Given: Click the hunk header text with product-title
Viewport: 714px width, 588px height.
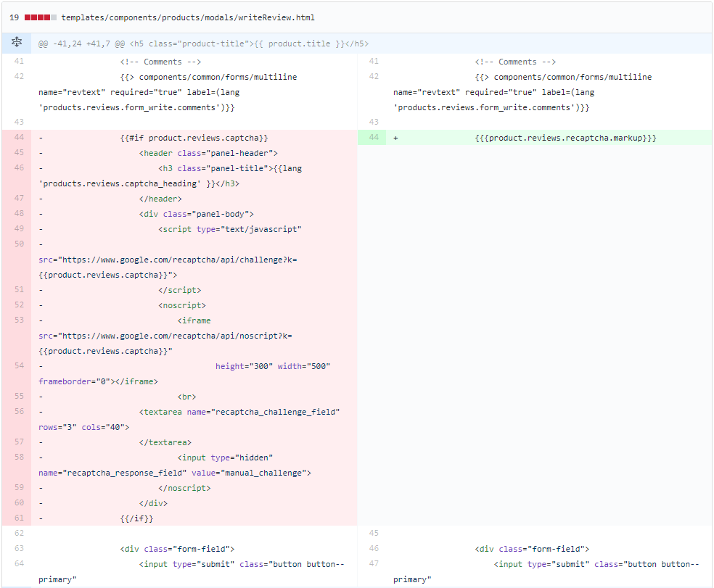Looking at the screenshot, I should coord(203,44).
